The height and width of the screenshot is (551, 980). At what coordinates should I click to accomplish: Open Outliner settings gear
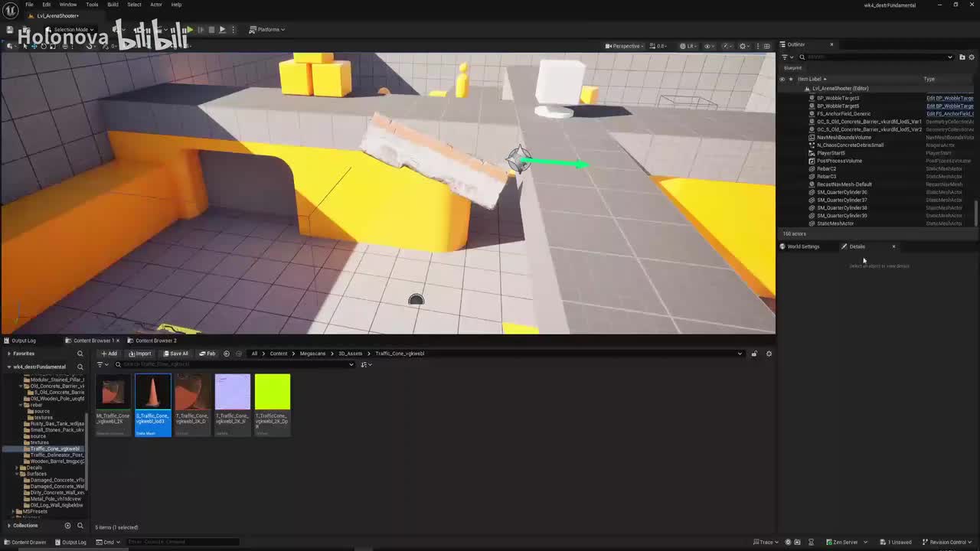coord(972,57)
